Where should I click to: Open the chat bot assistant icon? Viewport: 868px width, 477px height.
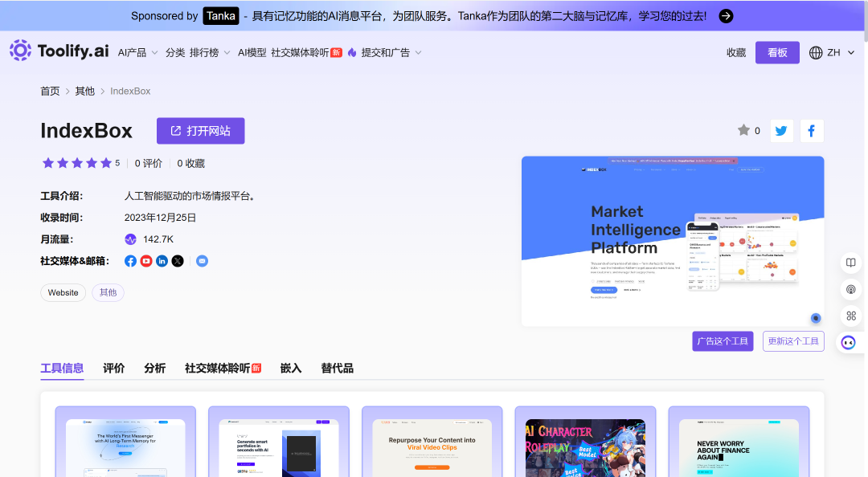coord(848,343)
